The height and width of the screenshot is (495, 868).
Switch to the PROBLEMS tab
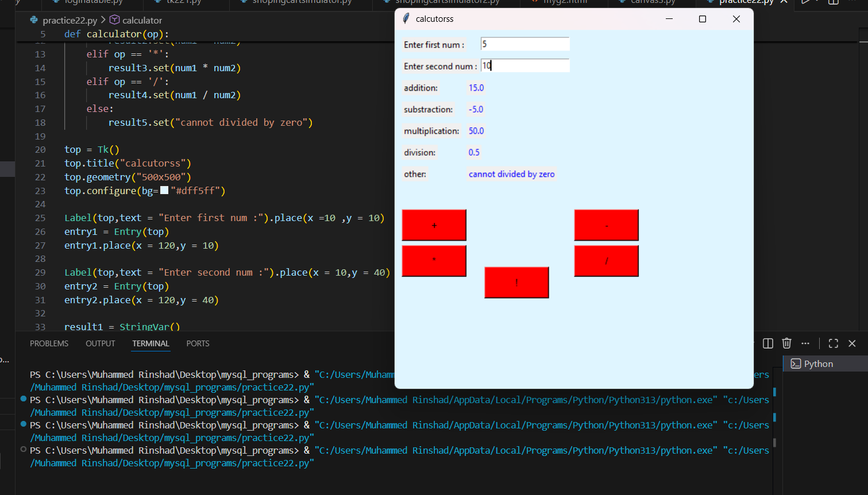pyautogui.click(x=49, y=343)
